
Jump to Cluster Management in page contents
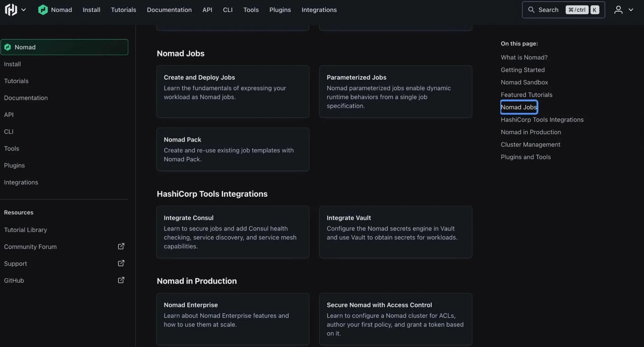click(530, 144)
